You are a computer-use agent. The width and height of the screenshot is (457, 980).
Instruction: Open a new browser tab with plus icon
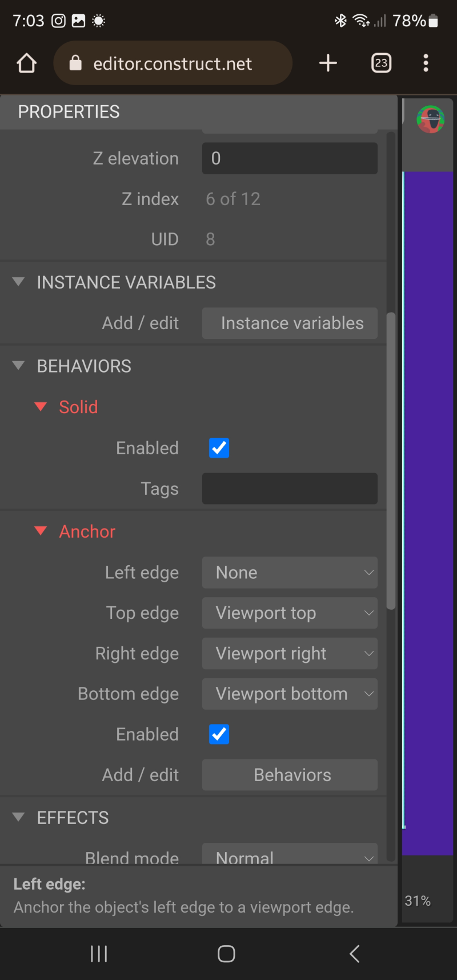[x=328, y=63]
